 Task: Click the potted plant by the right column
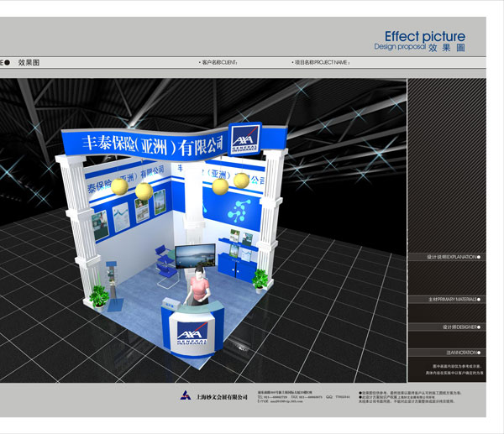[x=260, y=280]
